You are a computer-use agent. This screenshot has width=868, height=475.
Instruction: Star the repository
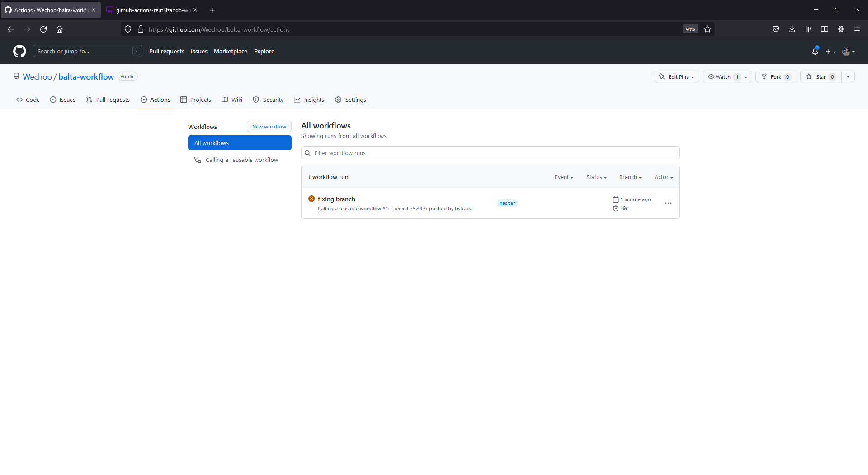coord(821,77)
